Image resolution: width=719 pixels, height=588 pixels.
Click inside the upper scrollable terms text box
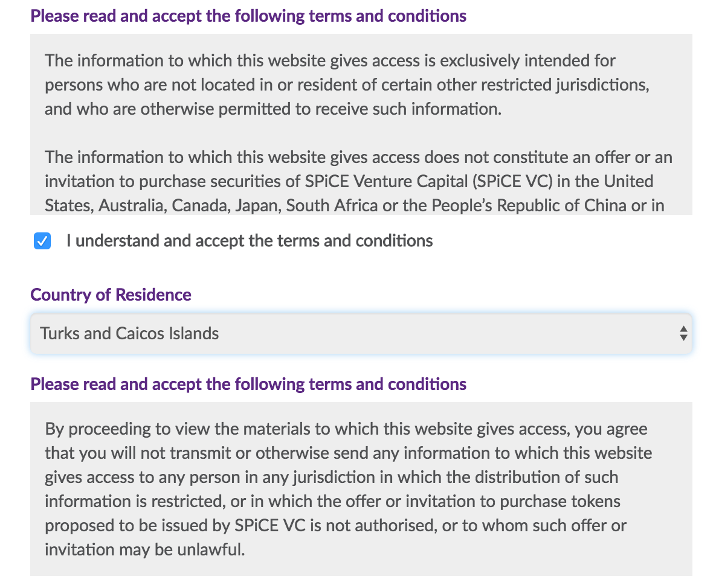pyautogui.click(x=361, y=124)
